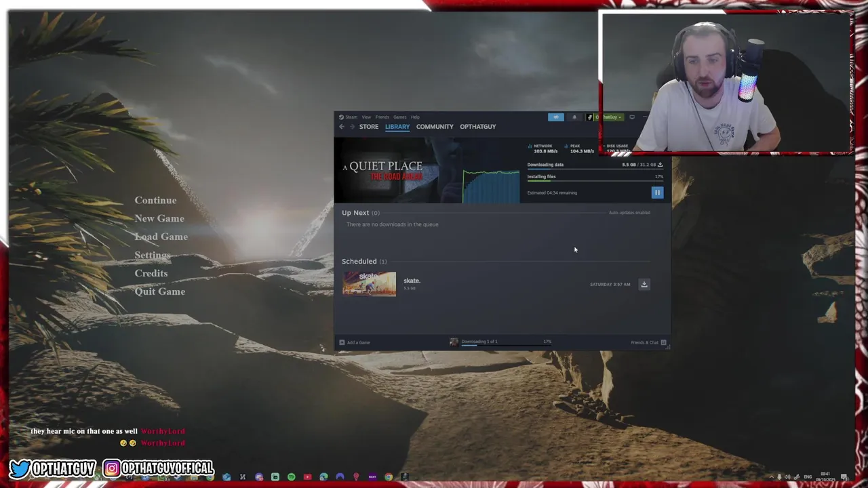The width and height of the screenshot is (868, 488).
Task: Open the View menu in Steam
Action: [366, 117]
